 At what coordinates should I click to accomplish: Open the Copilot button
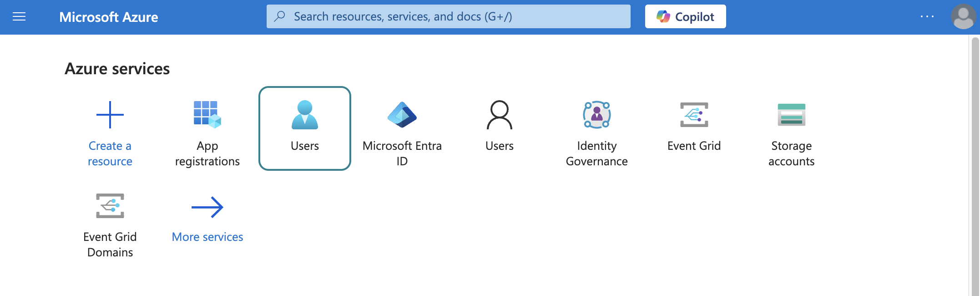[x=685, y=17]
